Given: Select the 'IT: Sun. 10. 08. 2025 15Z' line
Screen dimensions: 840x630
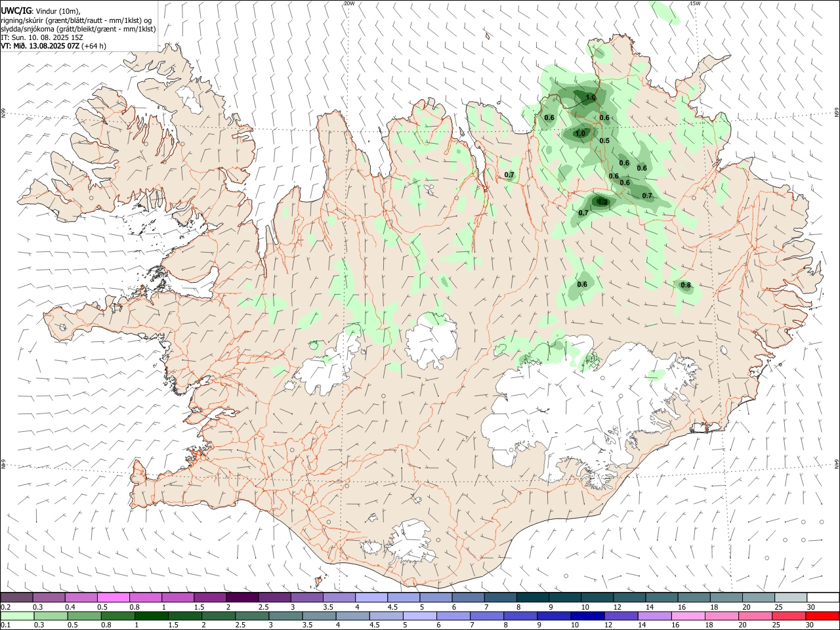Looking at the screenshot, I should point(42,37).
